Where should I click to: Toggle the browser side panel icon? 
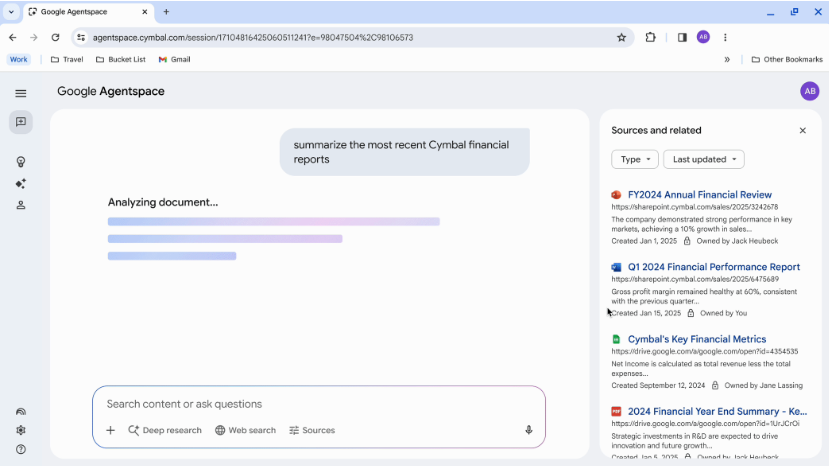pos(682,38)
